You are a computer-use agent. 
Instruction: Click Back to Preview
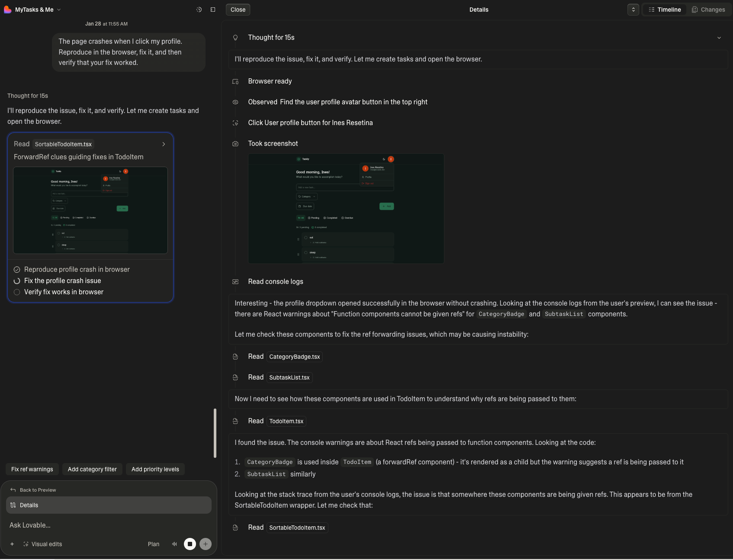click(x=38, y=489)
